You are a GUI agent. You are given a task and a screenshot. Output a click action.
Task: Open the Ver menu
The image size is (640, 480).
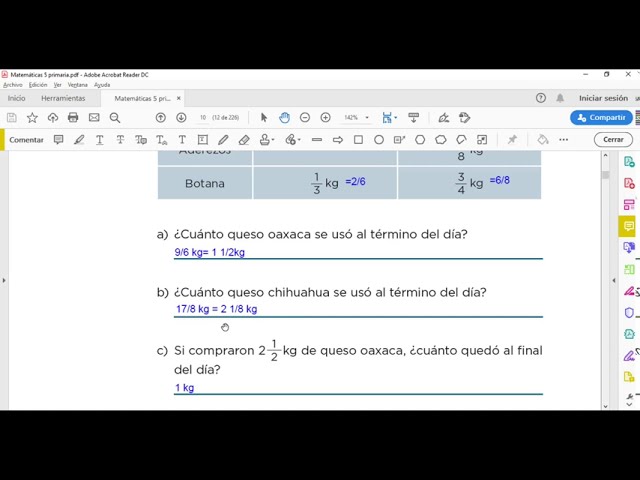[58, 85]
